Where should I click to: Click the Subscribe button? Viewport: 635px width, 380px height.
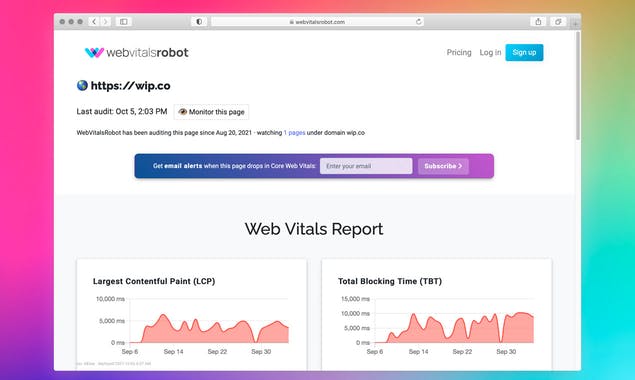coord(443,166)
